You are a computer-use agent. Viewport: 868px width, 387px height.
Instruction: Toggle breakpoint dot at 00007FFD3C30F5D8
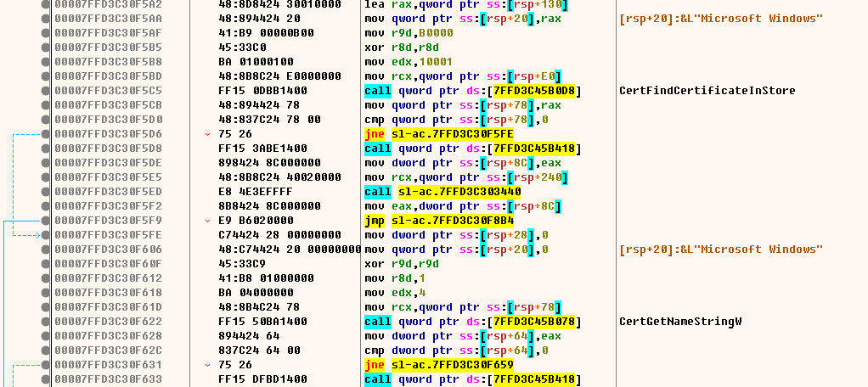[45, 149]
